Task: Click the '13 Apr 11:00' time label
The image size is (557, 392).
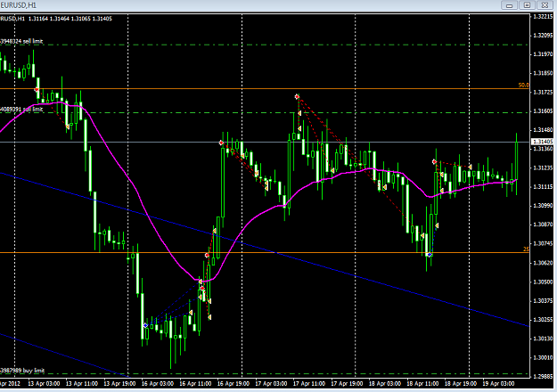Action: 82,383
